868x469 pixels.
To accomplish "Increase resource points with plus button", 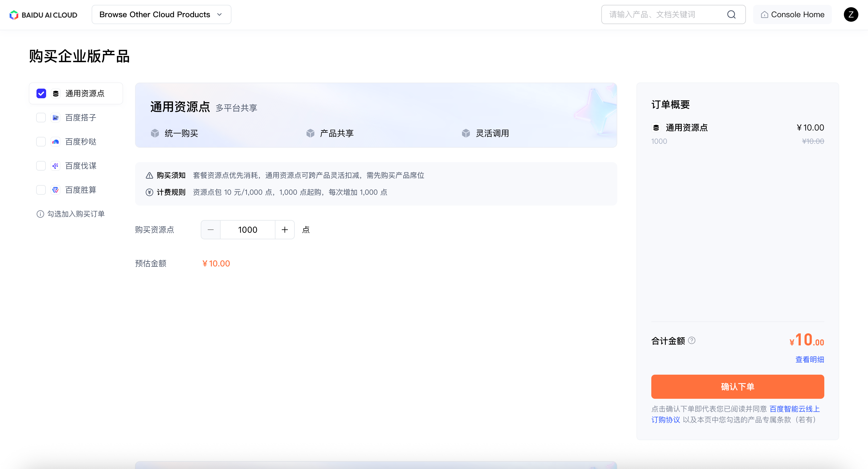I will [x=285, y=230].
